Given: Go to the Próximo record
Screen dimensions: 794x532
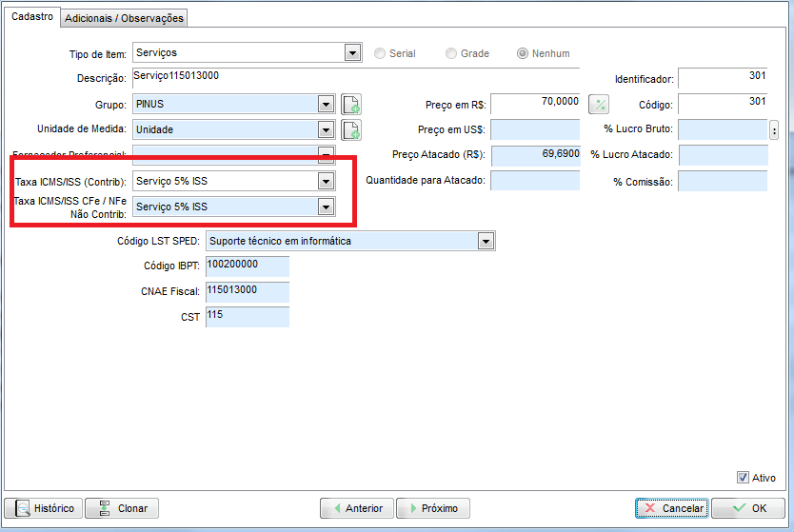Looking at the screenshot, I should (433, 508).
